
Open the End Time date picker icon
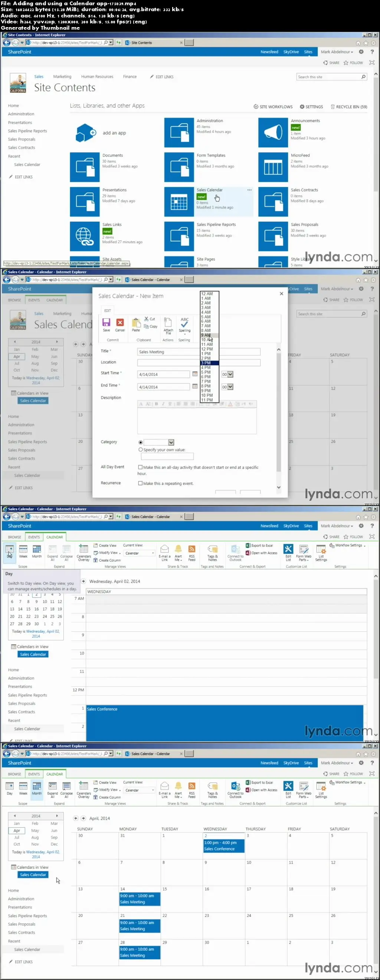coord(195,387)
